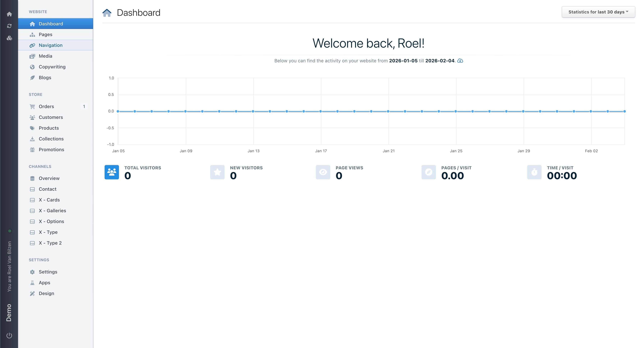The height and width of the screenshot is (348, 644).
Task: Open the Media library link
Action: click(x=45, y=56)
